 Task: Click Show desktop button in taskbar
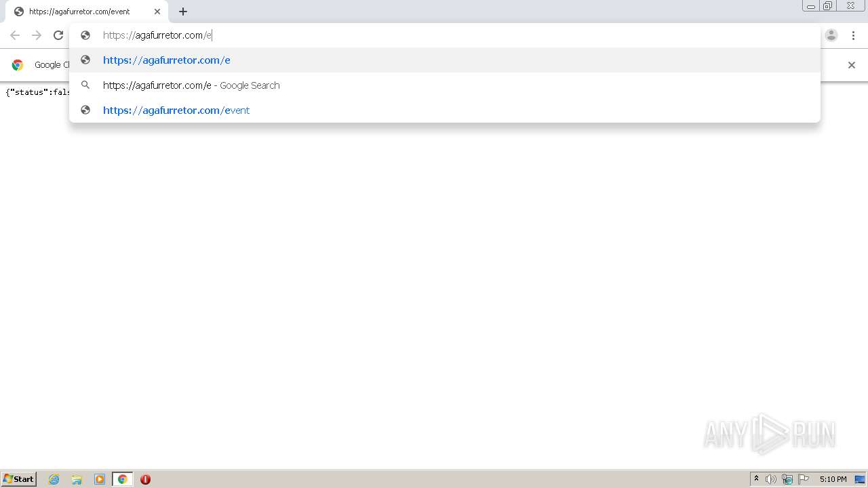(x=860, y=479)
